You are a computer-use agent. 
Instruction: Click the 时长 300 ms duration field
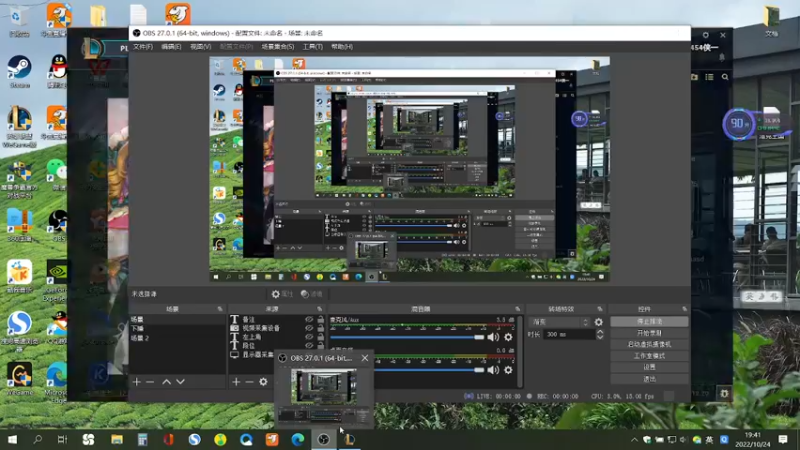pyautogui.click(x=569, y=335)
